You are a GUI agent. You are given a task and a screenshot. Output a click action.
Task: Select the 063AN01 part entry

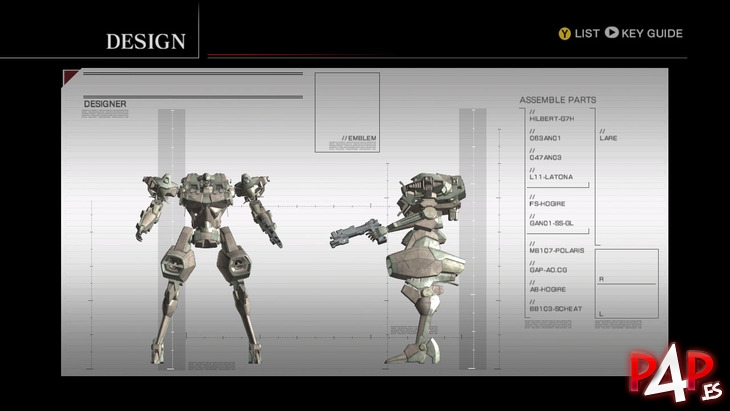pyautogui.click(x=545, y=138)
